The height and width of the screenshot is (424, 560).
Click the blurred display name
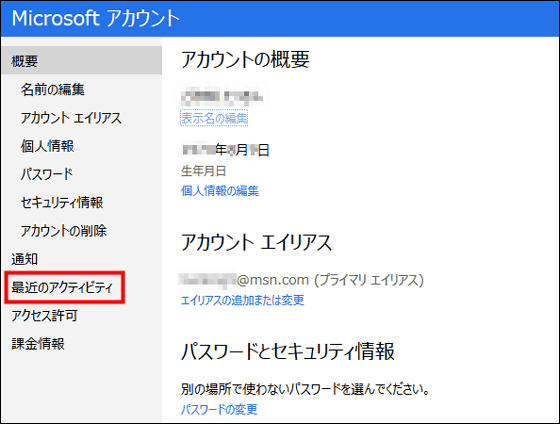tap(223, 96)
